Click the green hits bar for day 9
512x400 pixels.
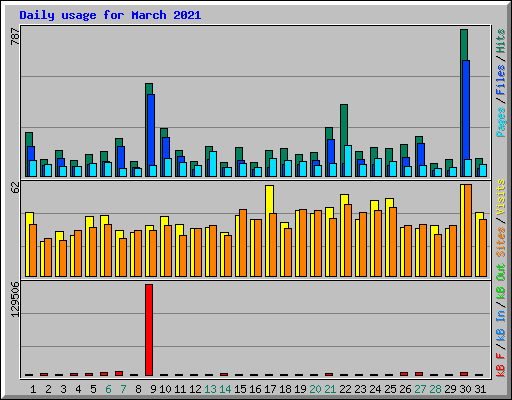pyautogui.click(x=149, y=89)
